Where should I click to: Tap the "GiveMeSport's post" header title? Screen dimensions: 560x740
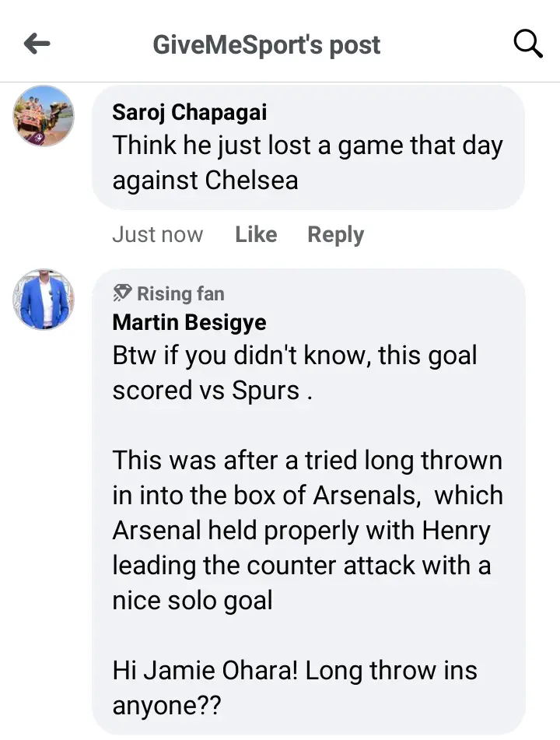pyautogui.click(x=267, y=44)
